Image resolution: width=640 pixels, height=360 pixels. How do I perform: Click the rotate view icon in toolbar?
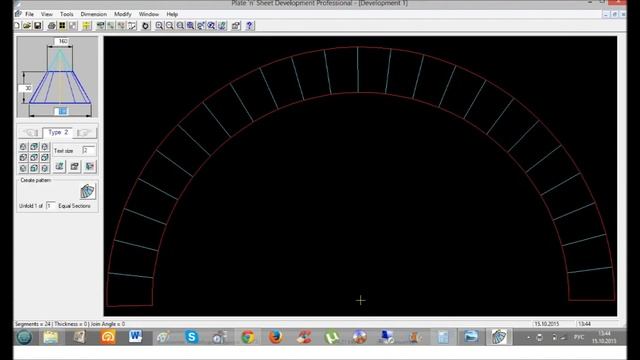click(x=145, y=26)
